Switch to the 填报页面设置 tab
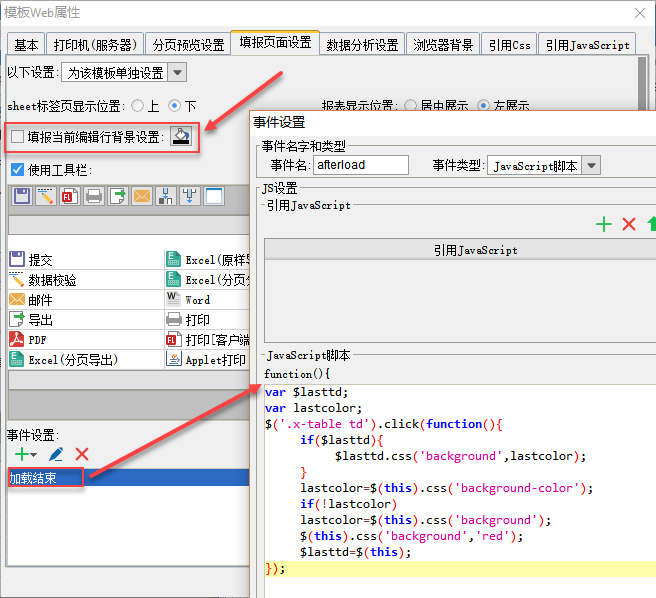This screenshot has height=598, width=656. pyautogui.click(x=275, y=42)
